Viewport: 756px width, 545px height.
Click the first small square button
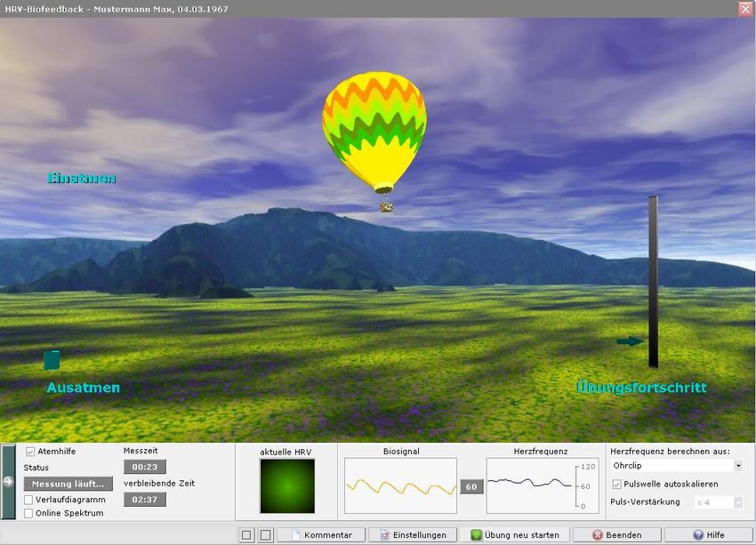point(246,535)
